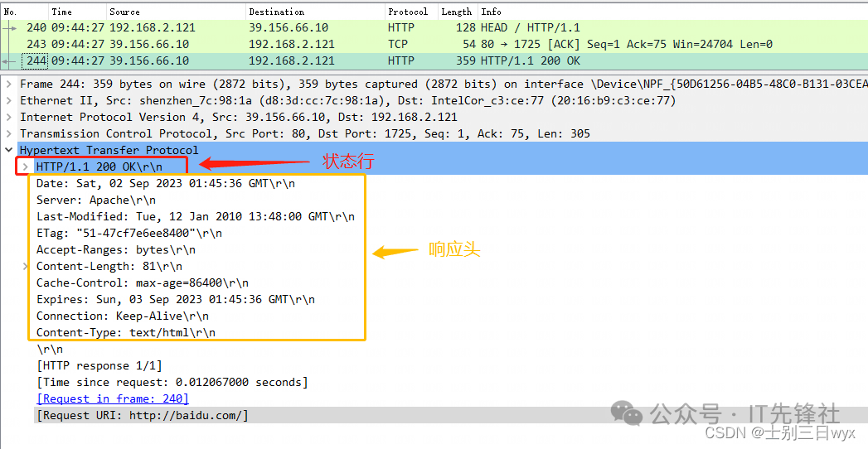The height and width of the screenshot is (449, 868).
Task: Select the Request URI baidu.com line
Action: (142, 415)
